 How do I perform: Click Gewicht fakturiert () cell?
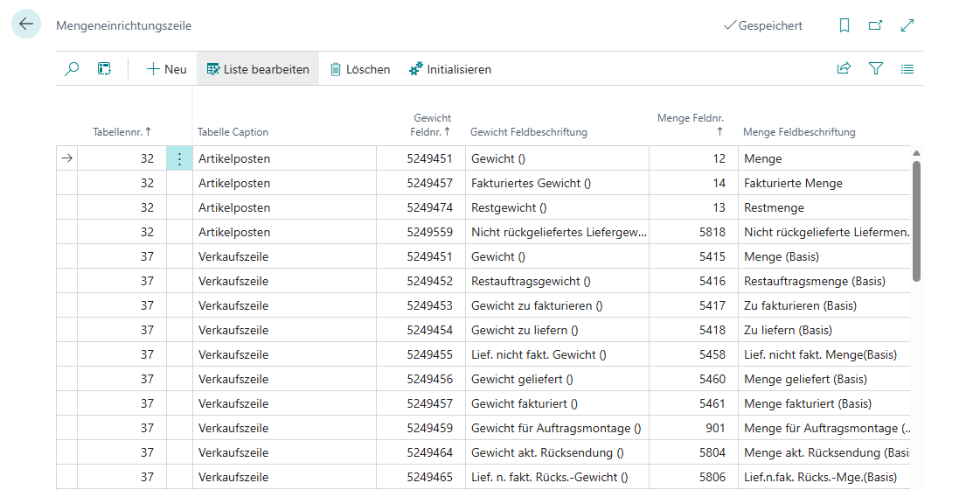(558, 403)
